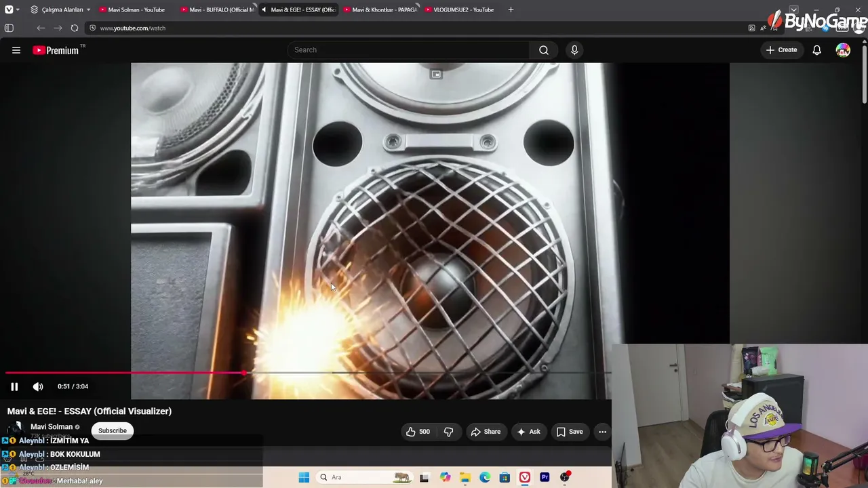Expand the Çalışma Alanları workspaces dropdown
The width and height of the screenshot is (868, 488).
pos(60,9)
